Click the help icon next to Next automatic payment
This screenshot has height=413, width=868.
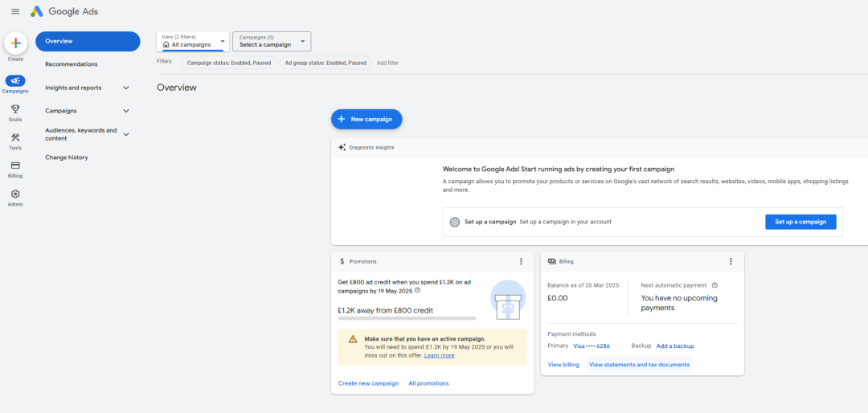[714, 285]
